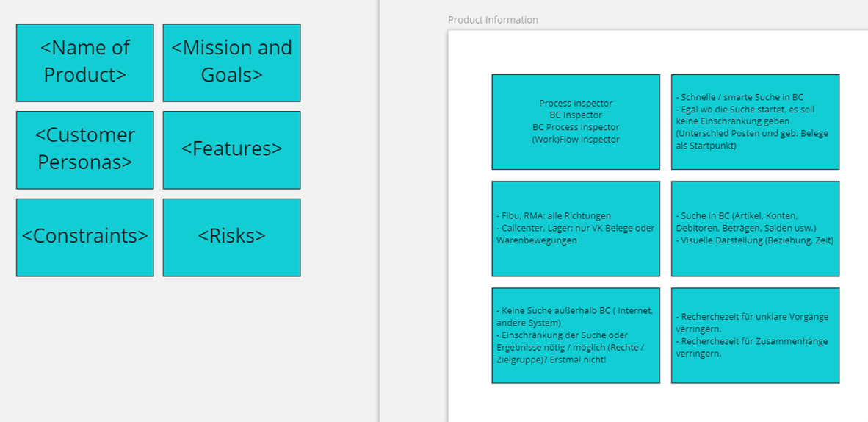The width and height of the screenshot is (868, 422).
Task: Select the Suche in BC (Artikel, Konten) note
Action: [755, 229]
